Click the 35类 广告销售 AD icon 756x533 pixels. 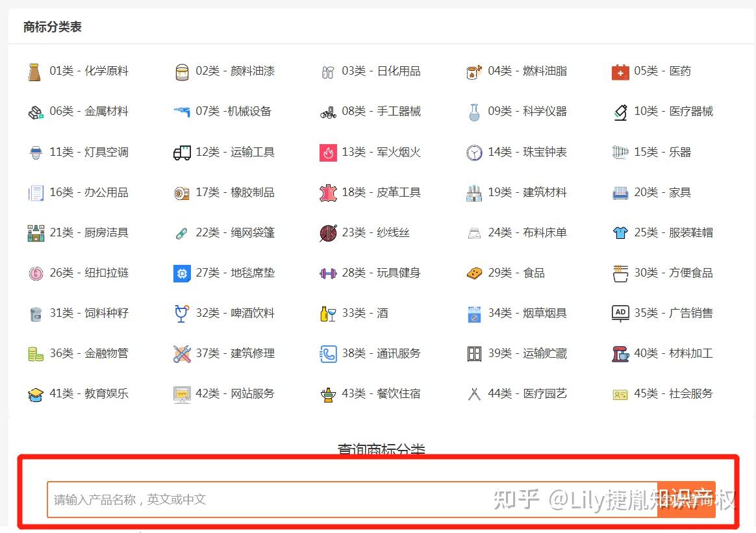pyautogui.click(x=619, y=313)
